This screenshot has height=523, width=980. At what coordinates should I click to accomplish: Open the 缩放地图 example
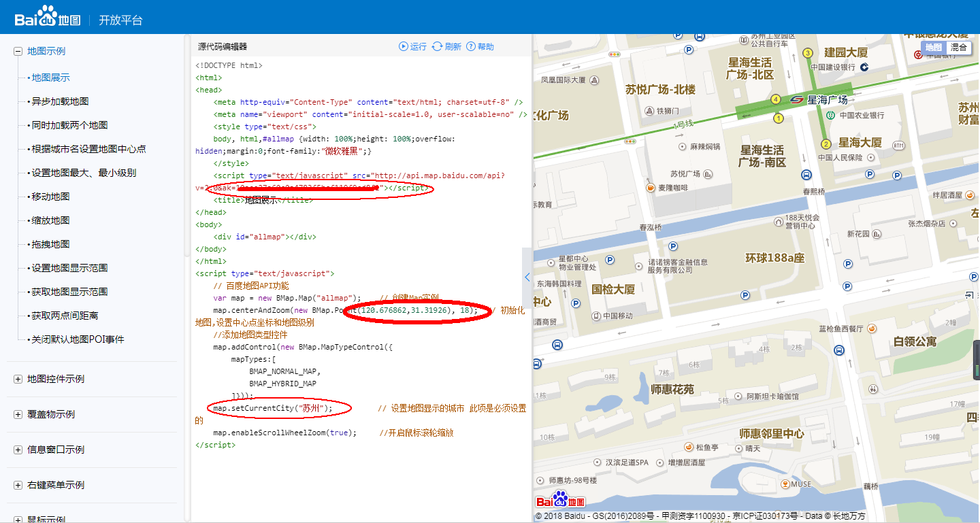click(50, 220)
